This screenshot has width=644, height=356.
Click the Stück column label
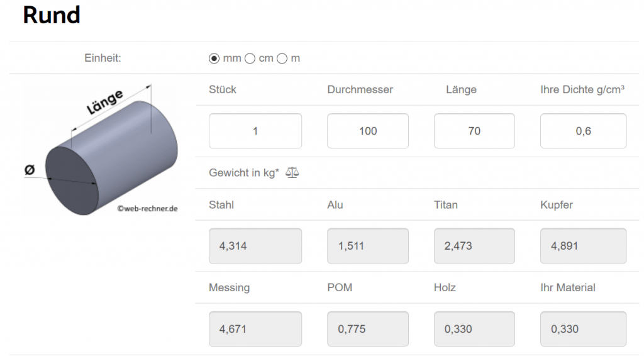click(222, 89)
